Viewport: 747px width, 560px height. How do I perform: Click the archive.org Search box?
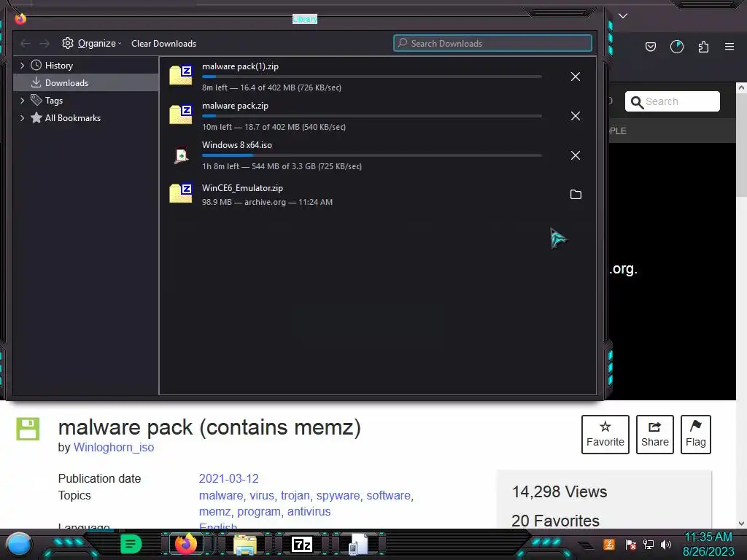click(x=672, y=101)
